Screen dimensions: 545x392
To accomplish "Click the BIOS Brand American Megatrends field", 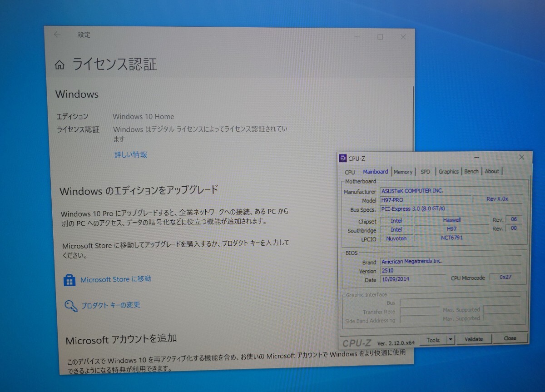I will (451, 262).
